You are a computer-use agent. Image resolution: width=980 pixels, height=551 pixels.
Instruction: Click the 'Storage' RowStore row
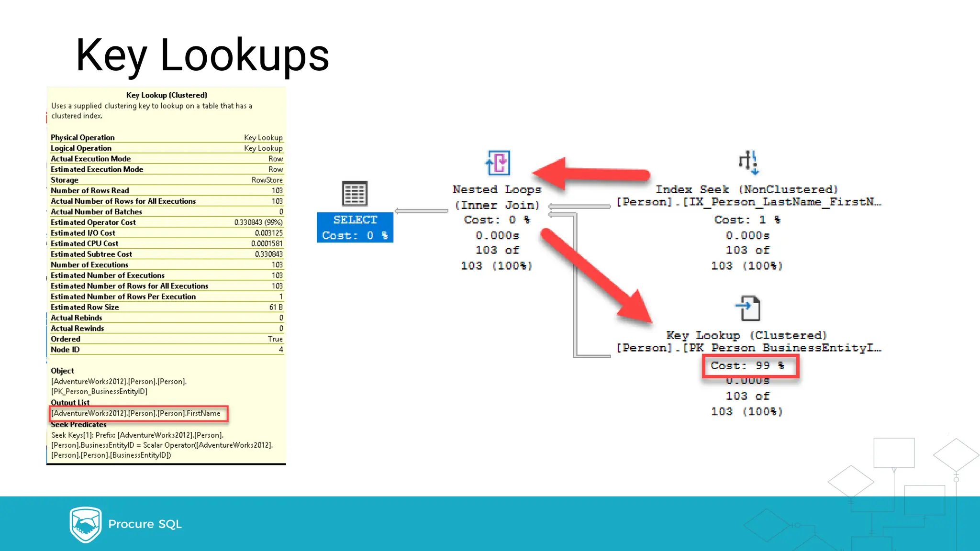[x=167, y=180]
